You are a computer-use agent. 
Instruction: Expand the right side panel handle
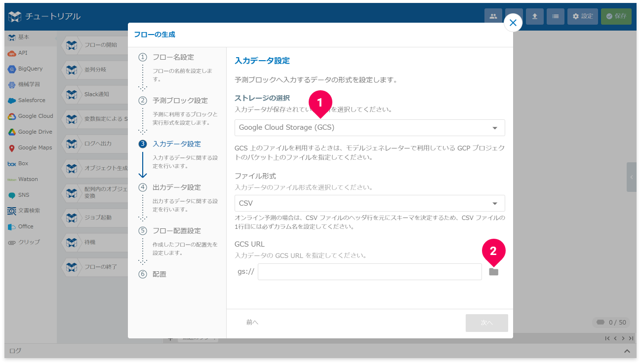tap(632, 177)
